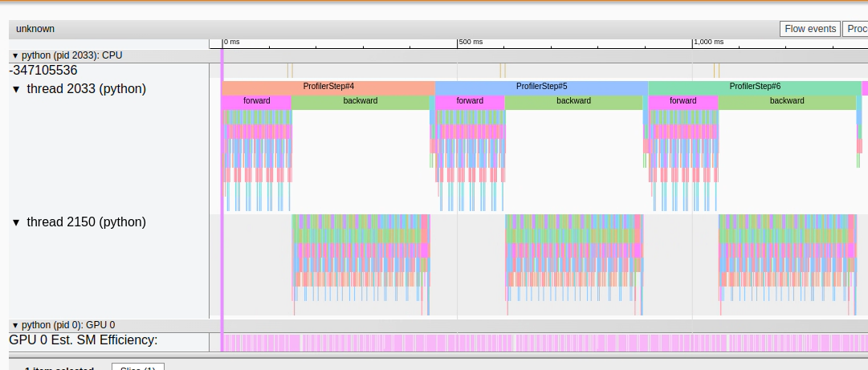
Task: Click the forward slice in ProfilerStep#6
Action: (683, 101)
